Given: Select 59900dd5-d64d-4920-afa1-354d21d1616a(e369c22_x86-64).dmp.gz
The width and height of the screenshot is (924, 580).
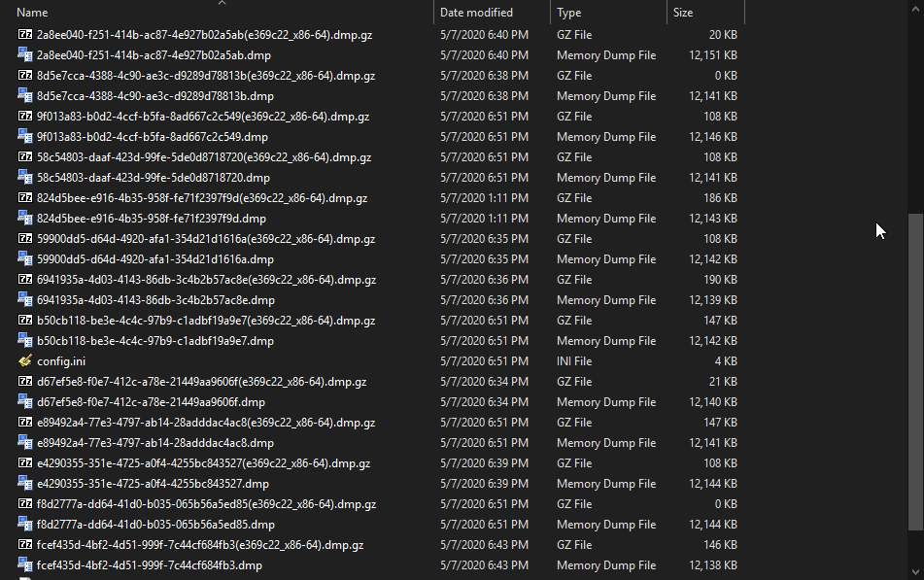Looking at the screenshot, I should point(206,239).
